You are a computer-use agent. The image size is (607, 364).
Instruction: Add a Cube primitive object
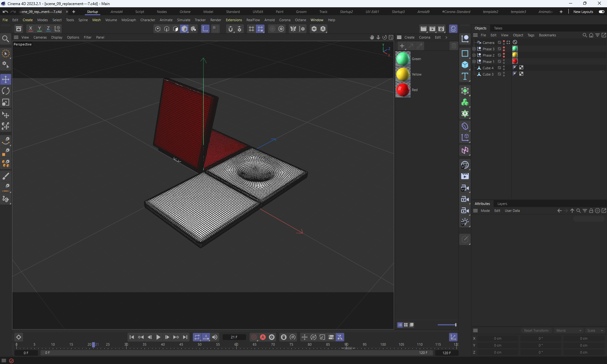pos(465,65)
